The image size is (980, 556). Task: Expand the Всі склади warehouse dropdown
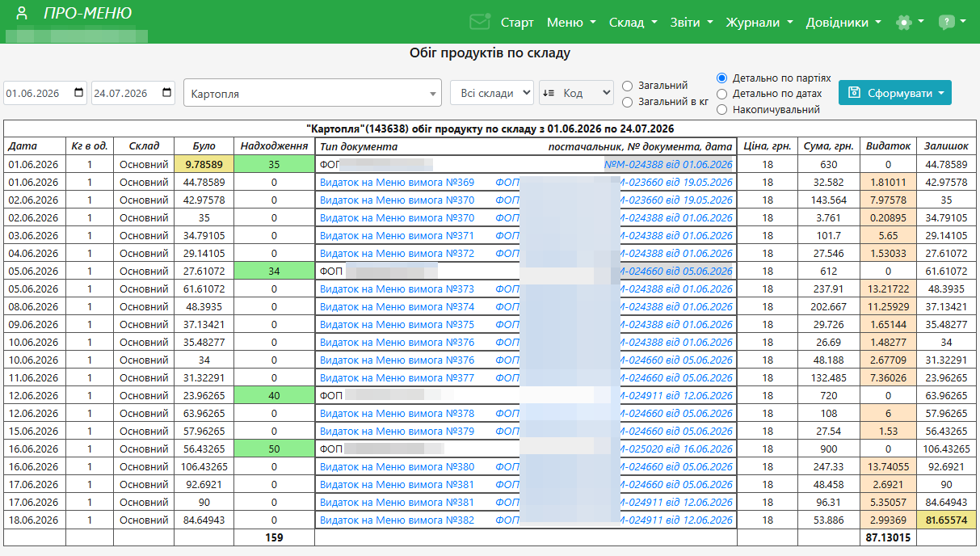[492, 93]
